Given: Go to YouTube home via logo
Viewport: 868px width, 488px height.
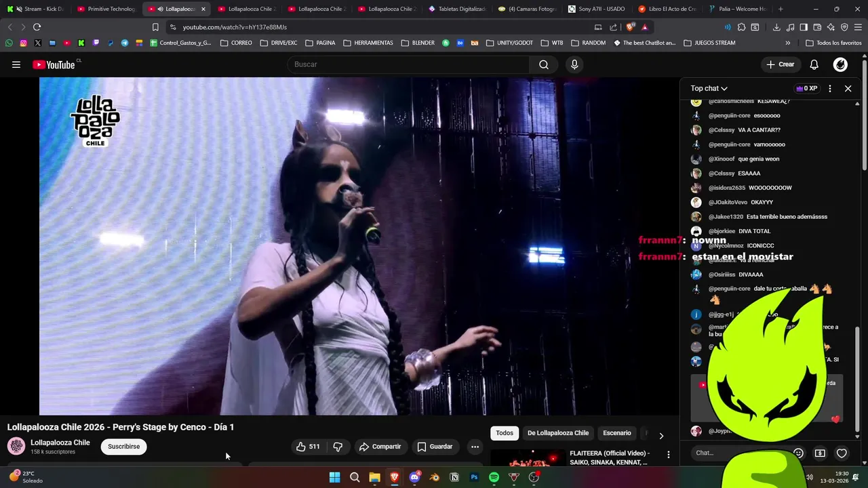Looking at the screenshot, I should tap(54, 64).
